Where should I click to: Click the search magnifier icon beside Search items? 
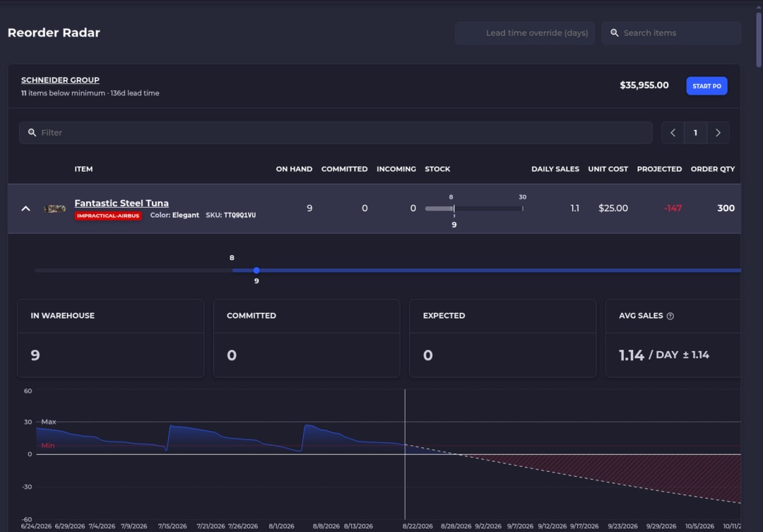(614, 32)
